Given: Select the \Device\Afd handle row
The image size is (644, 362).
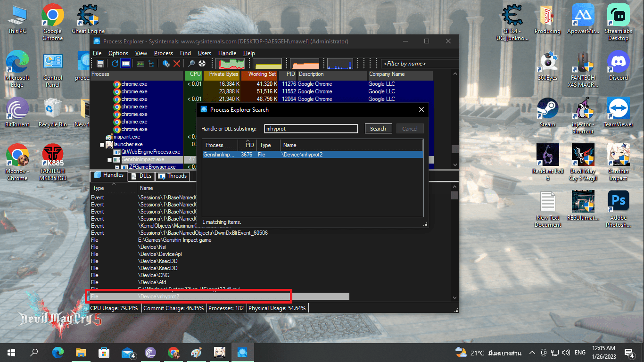Looking at the screenshot, I should coord(152,282).
